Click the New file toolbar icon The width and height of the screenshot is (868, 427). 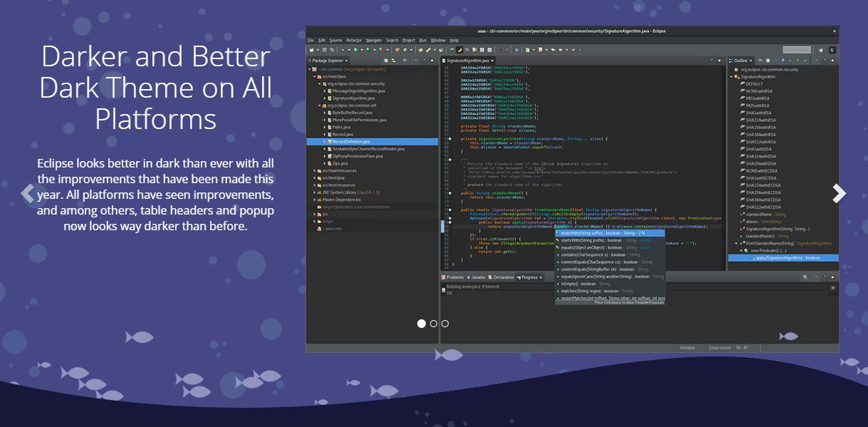(310, 50)
